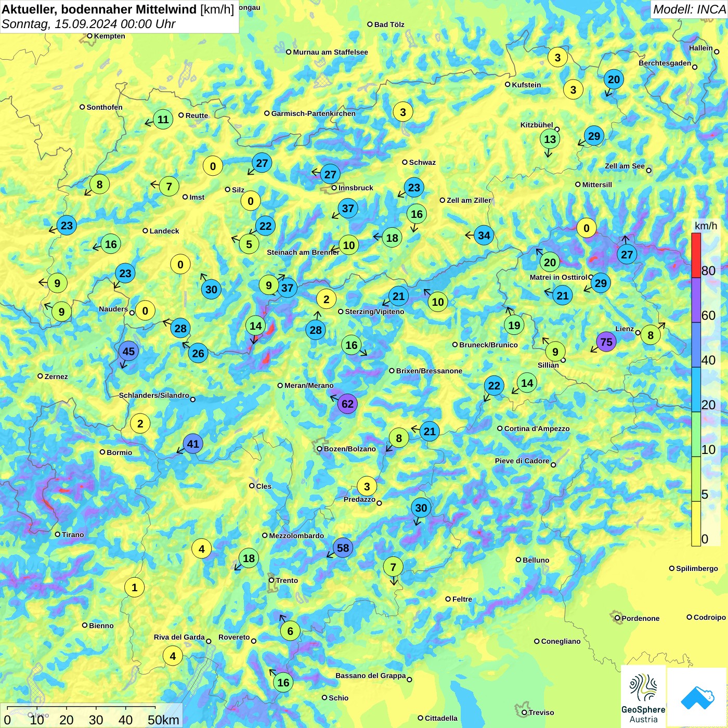The image size is (728, 728).
Task: Select the green 10–20 km/h legend color
Action: [696, 435]
